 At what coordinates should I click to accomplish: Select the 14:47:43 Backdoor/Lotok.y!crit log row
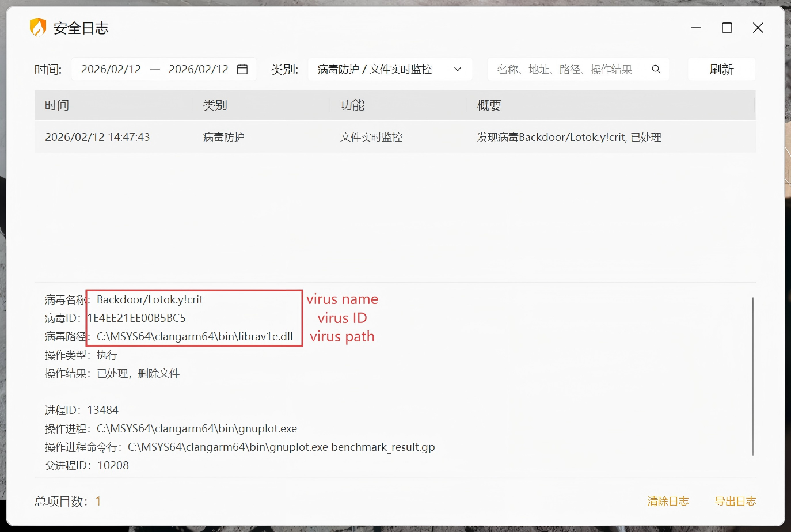[x=394, y=137]
